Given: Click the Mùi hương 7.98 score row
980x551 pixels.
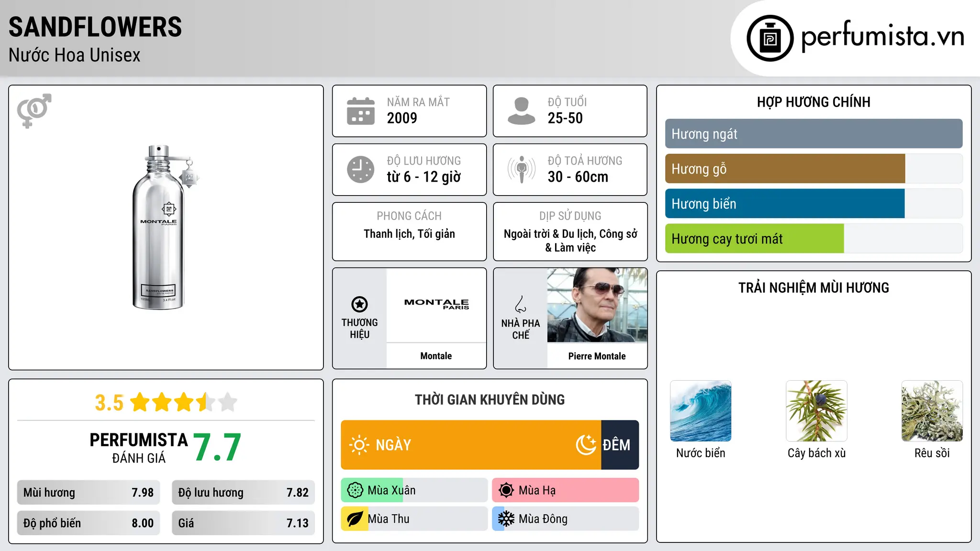Looking at the screenshot, I should (x=89, y=493).
